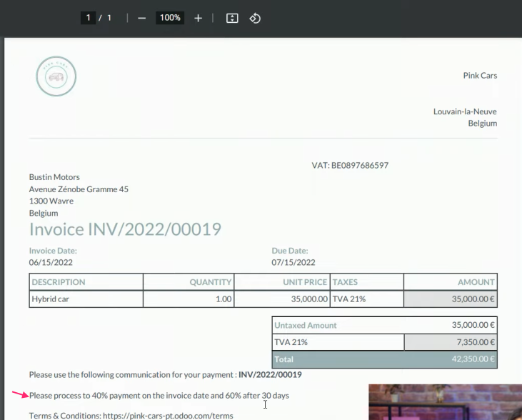Image resolution: width=522 pixels, height=420 pixels.
Task: Click the TVA 21% tax cell in product row
Action: [x=367, y=299]
